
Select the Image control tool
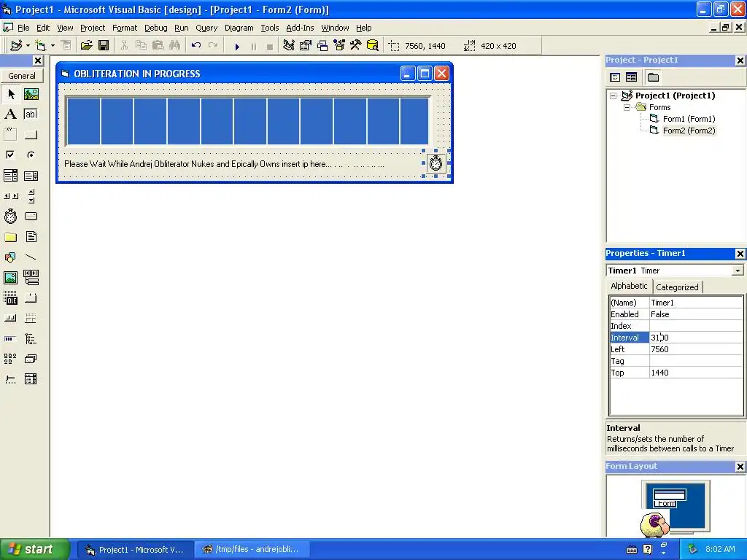click(x=10, y=278)
